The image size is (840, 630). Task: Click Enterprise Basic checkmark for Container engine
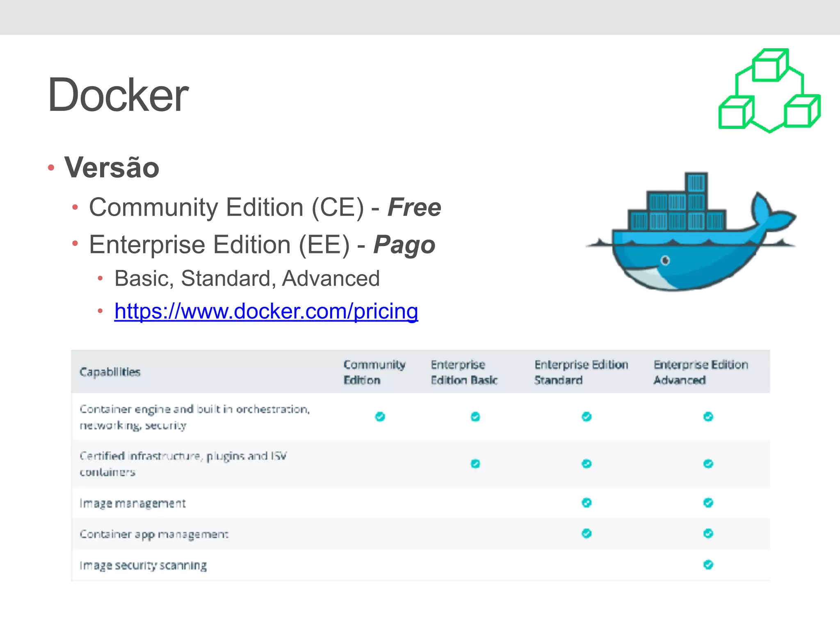pyautogui.click(x=475, y=417)
